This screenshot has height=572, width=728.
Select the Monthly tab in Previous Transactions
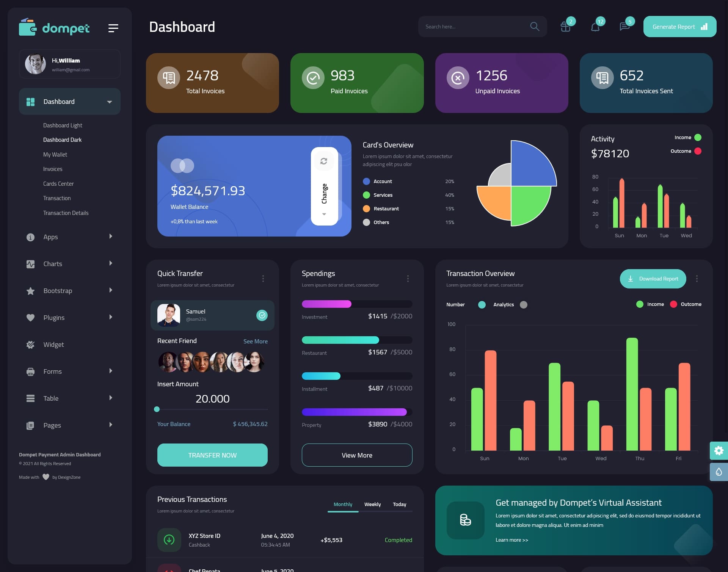(x=342, y=504)
